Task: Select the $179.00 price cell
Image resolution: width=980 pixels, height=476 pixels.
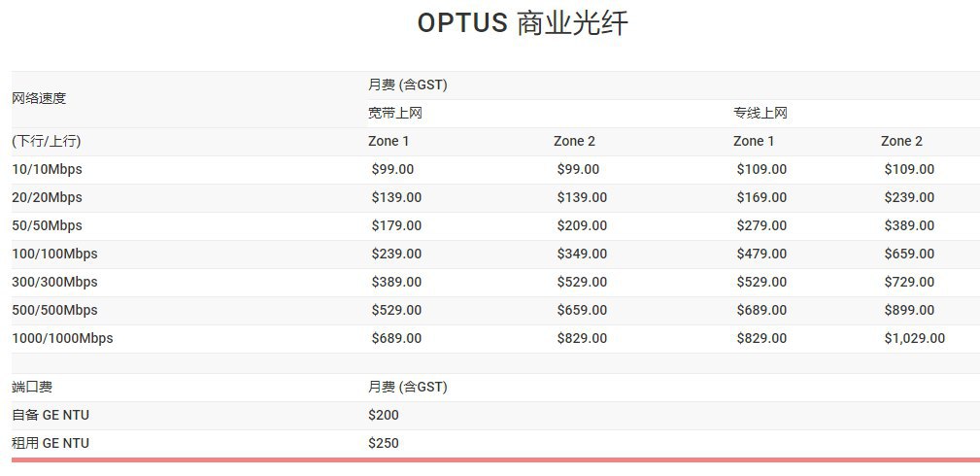Action: [x=396, y=225]
